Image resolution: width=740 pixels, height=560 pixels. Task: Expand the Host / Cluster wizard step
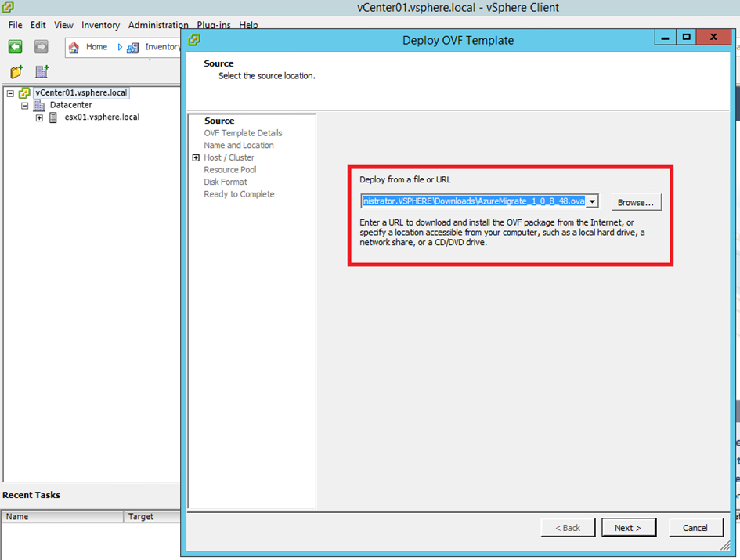point(196,157)
